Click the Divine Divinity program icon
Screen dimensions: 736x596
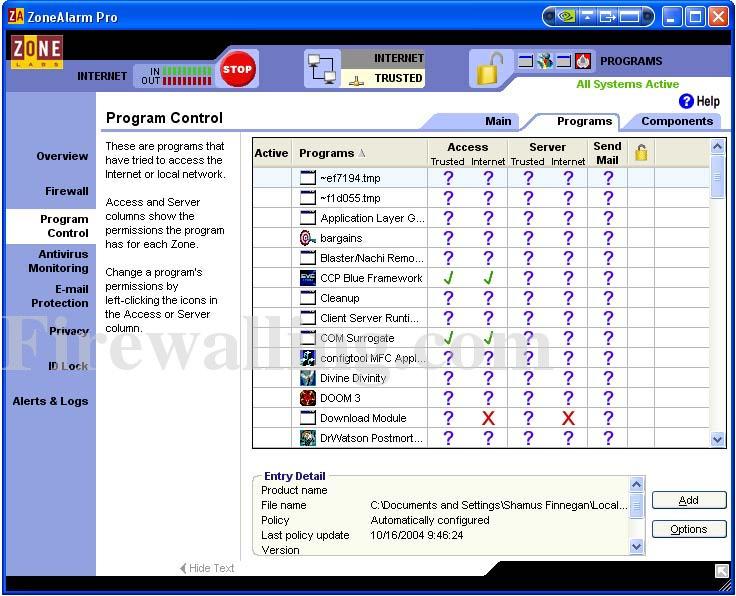307,378
